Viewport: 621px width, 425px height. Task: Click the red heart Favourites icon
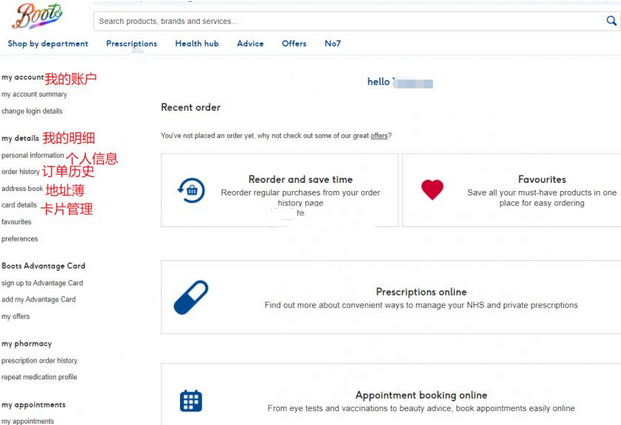[x=432, y=189]
